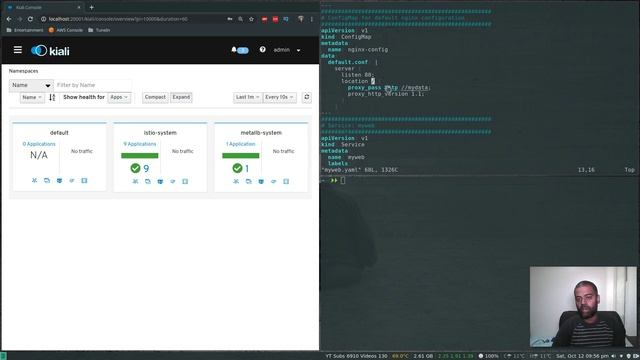Open the browser three-dot menu
Screen dimensions: 640x360
311,19
